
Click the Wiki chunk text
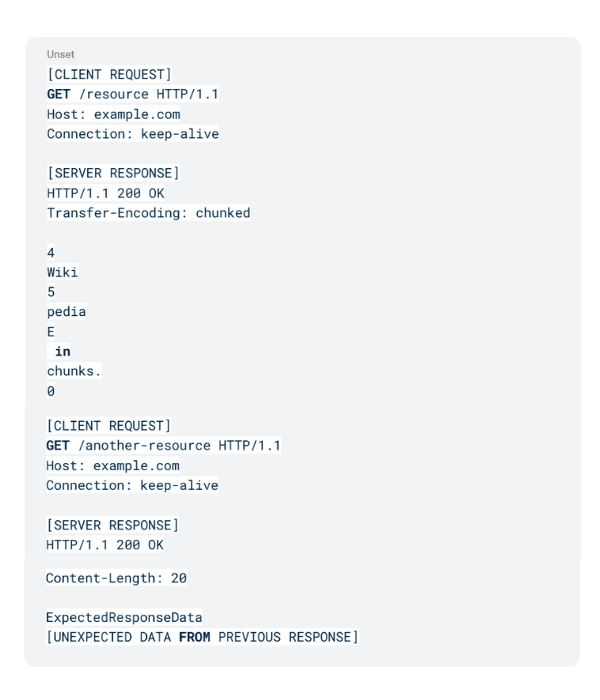62,272
